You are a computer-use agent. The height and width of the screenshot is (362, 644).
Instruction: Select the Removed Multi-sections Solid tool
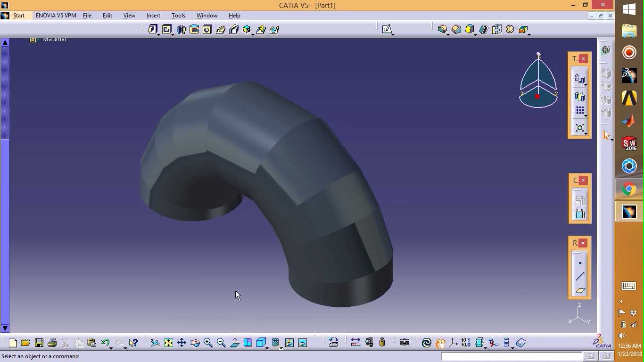coord(274,30)
